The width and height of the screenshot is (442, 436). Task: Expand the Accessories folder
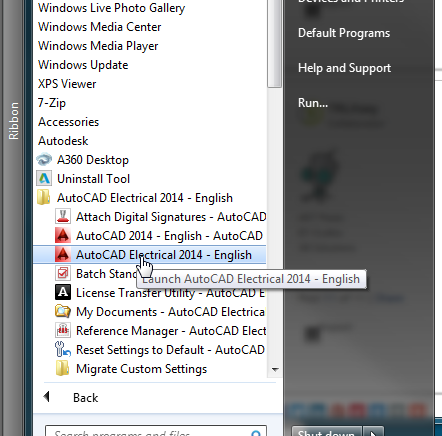(x=68, y=122)
